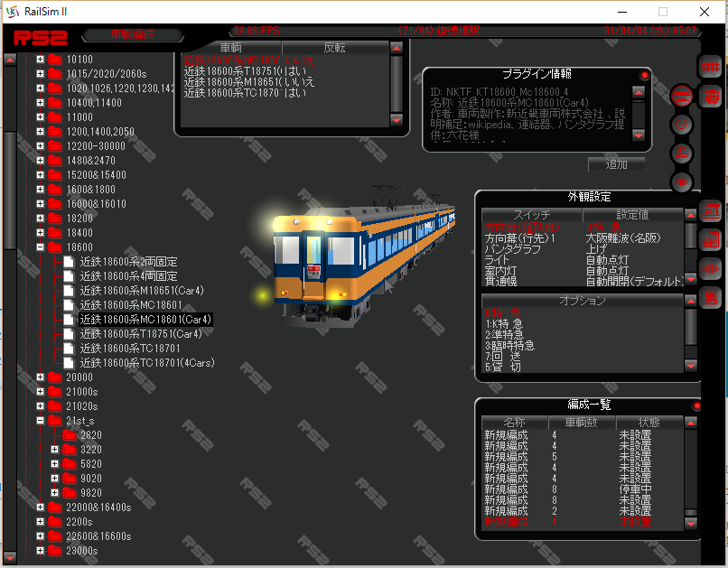Expand the 20000 folder

(x=41, y=377)
